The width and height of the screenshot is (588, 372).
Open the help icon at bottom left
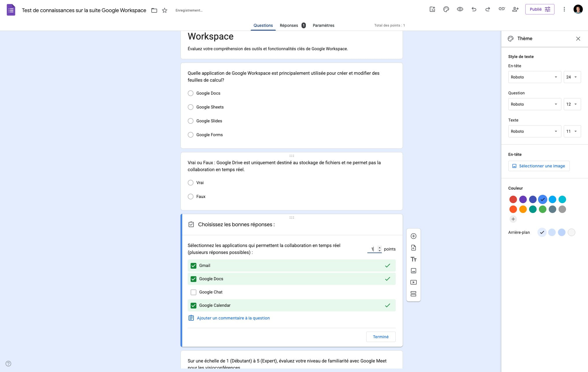(x=8, y=364)
